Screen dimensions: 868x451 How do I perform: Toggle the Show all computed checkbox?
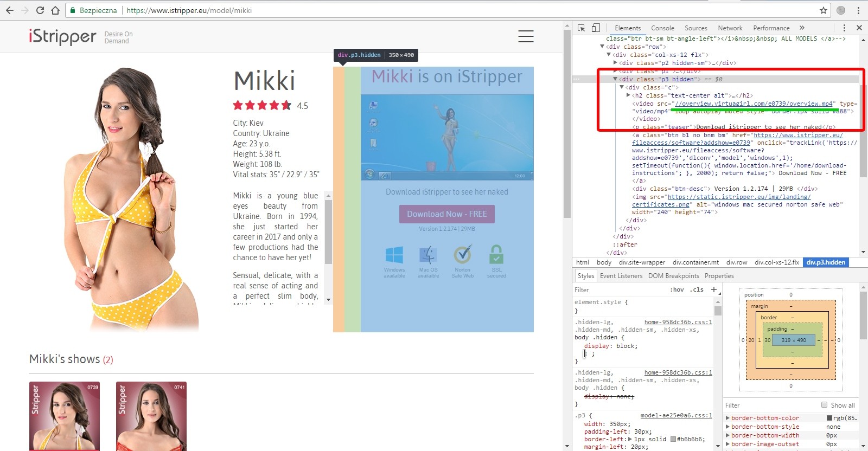click(x=825, y=405)
